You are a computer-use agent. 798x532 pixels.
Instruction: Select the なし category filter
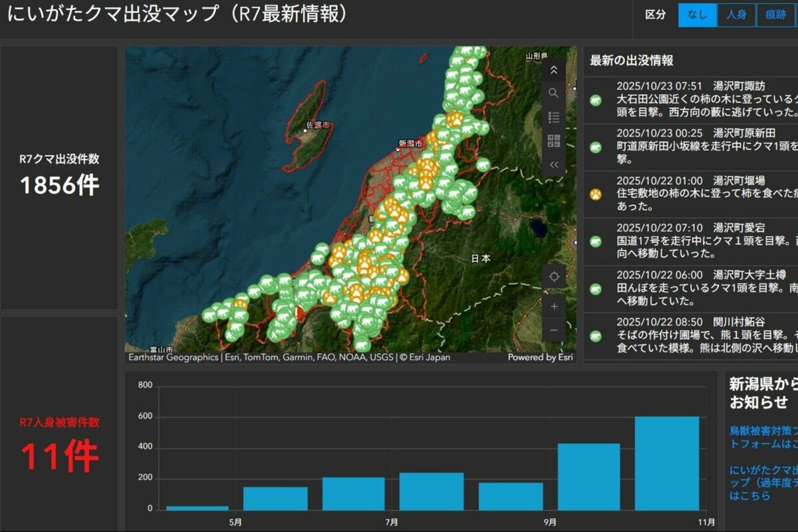click(697, 15)
